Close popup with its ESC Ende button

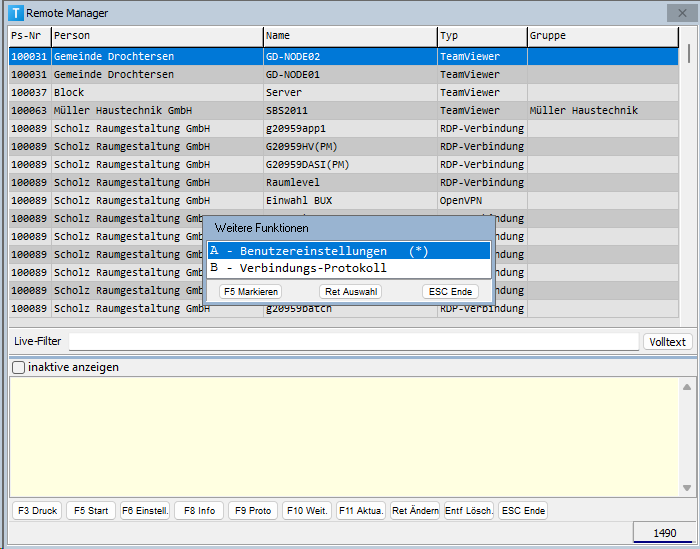tap(450, 292)
